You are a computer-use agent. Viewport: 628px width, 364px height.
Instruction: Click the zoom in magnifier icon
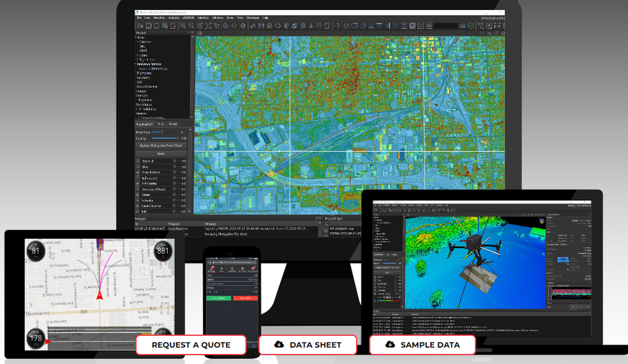coord(183,26)
